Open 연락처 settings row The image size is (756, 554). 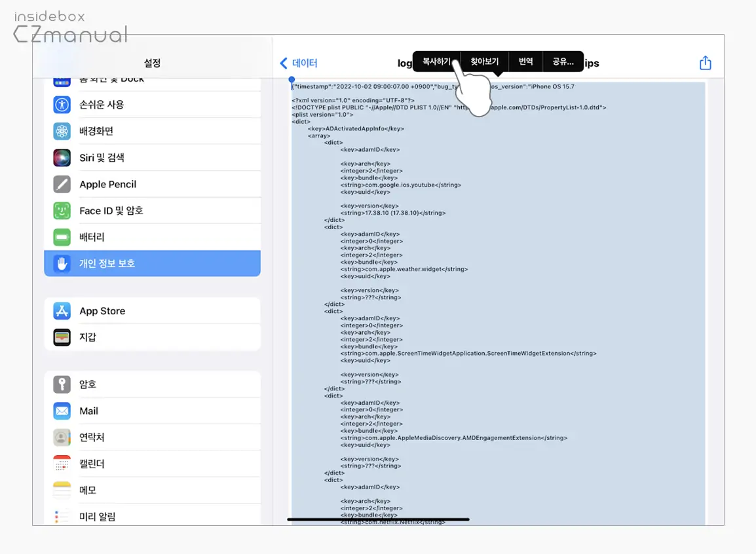pyautogui.click(x=153, y=437)
